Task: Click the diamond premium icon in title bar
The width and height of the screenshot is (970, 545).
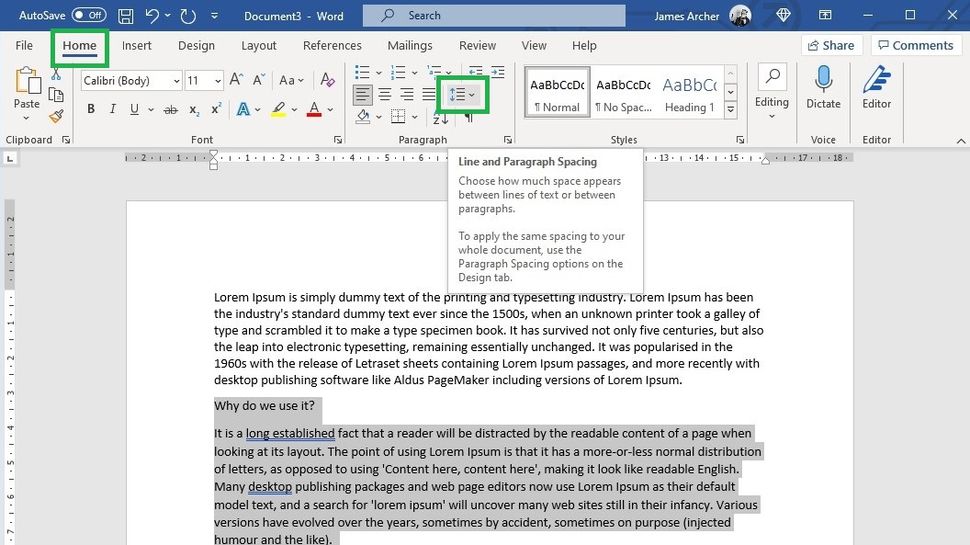Action: (x=783, y=15)
